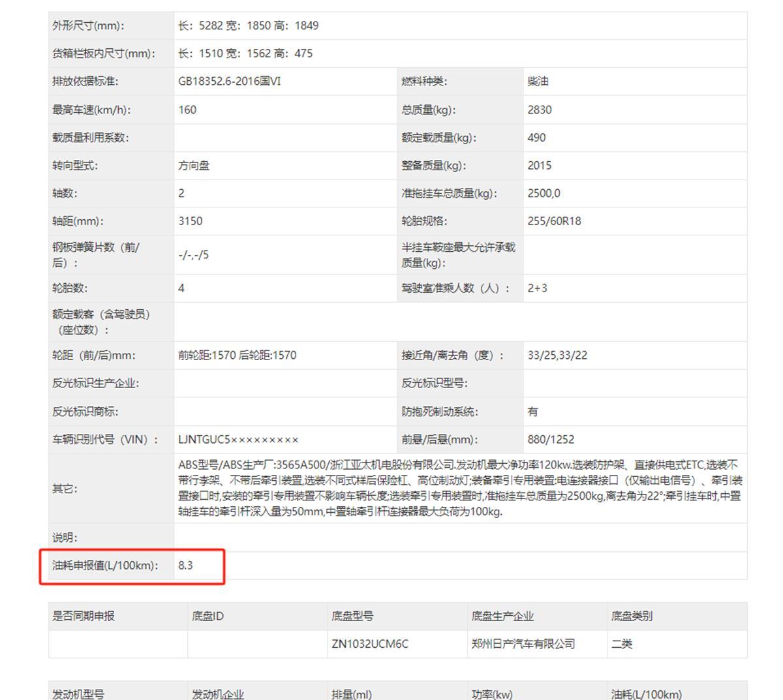Select wheelbase value 3150
This screenshot has height=700, width=783.
[191, 221]
